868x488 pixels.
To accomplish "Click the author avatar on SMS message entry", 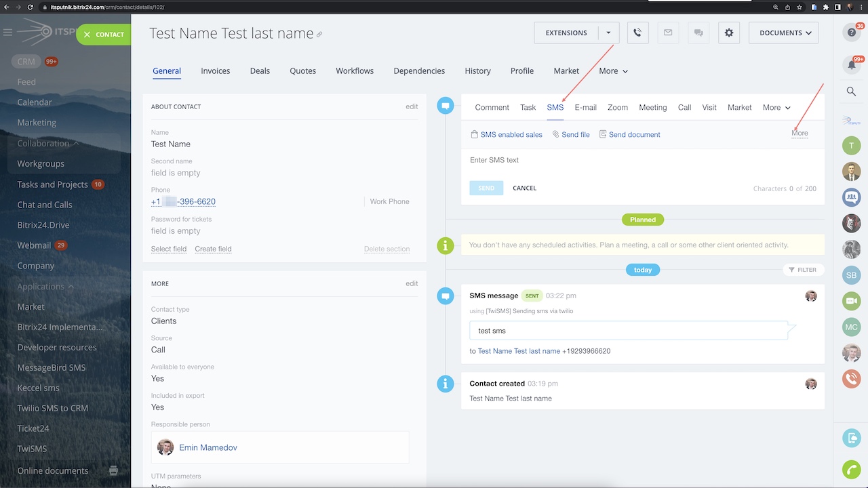I will pos(811,296).
